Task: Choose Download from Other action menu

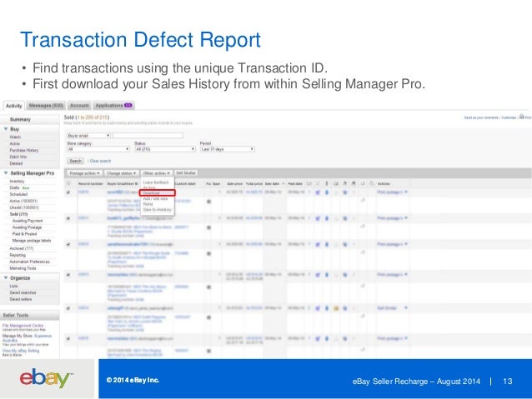Action: point(157,193)
